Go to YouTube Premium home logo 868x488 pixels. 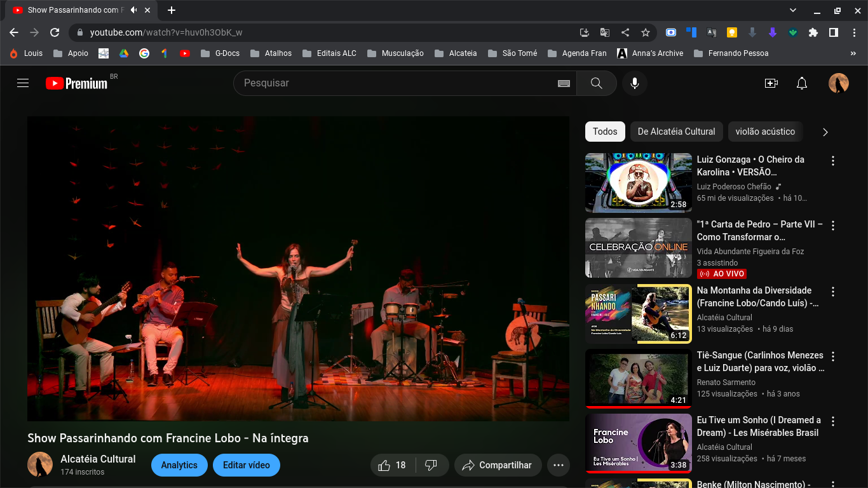tap(77, 83)
